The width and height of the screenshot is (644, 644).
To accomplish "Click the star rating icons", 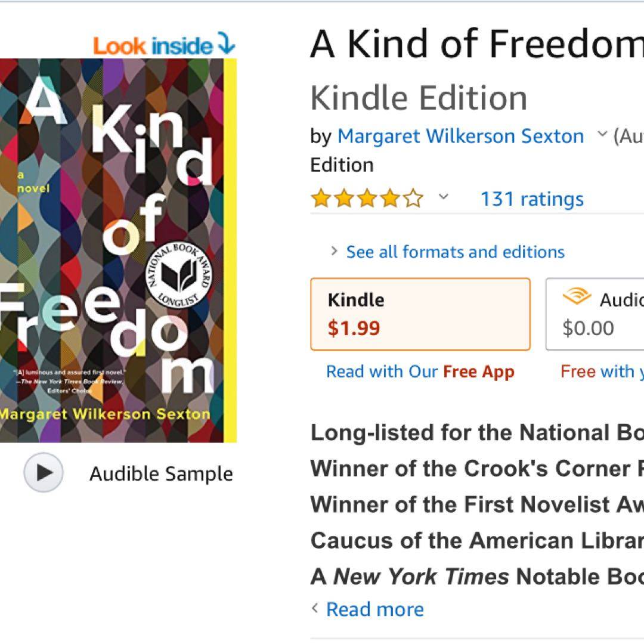I will (367, 199).
